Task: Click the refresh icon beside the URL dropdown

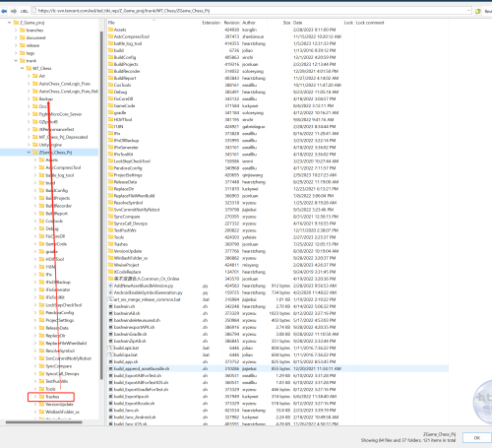Action: coord(478,11)
